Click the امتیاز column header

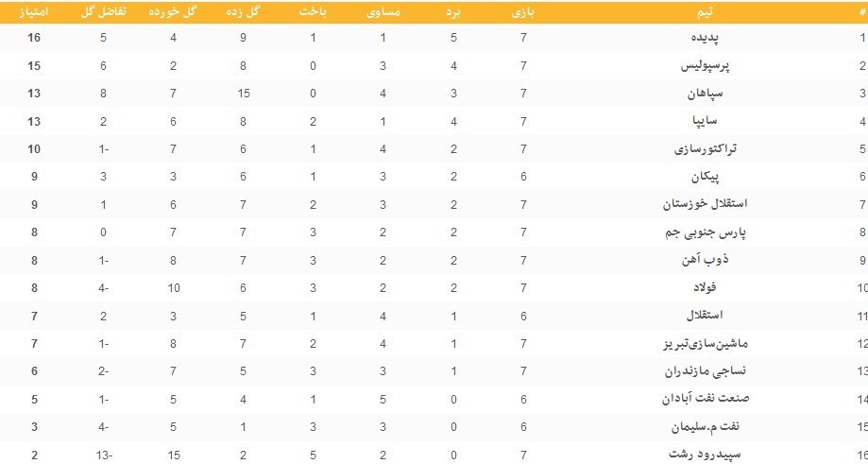[34, 12]
